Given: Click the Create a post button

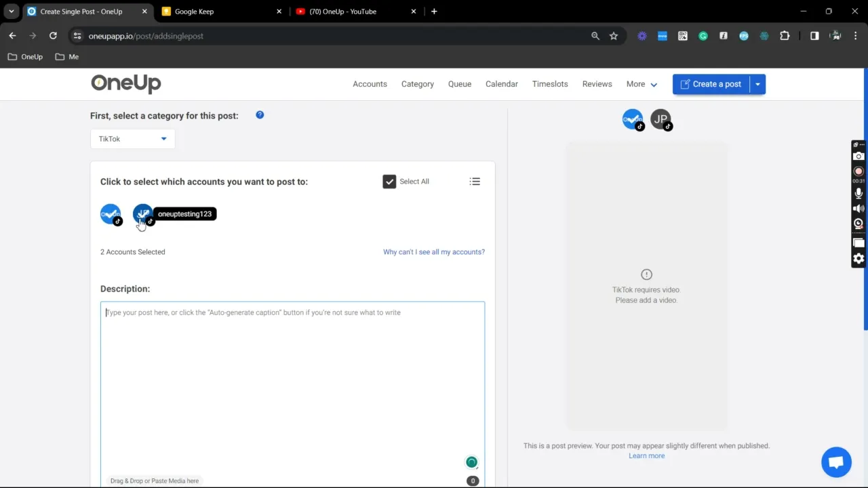Looking at the screenshot, I should click(x=711, y=84).
